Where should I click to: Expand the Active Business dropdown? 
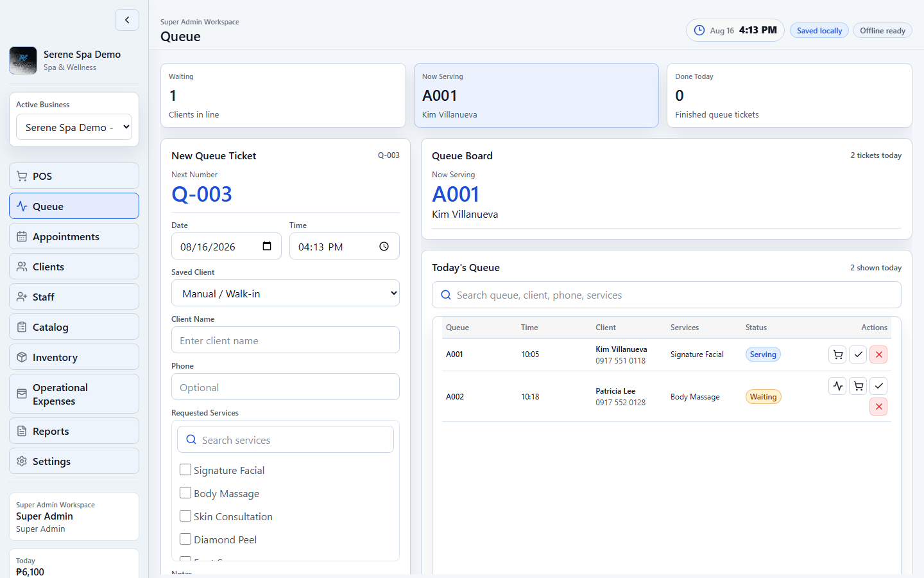click(x=74, y=127)
